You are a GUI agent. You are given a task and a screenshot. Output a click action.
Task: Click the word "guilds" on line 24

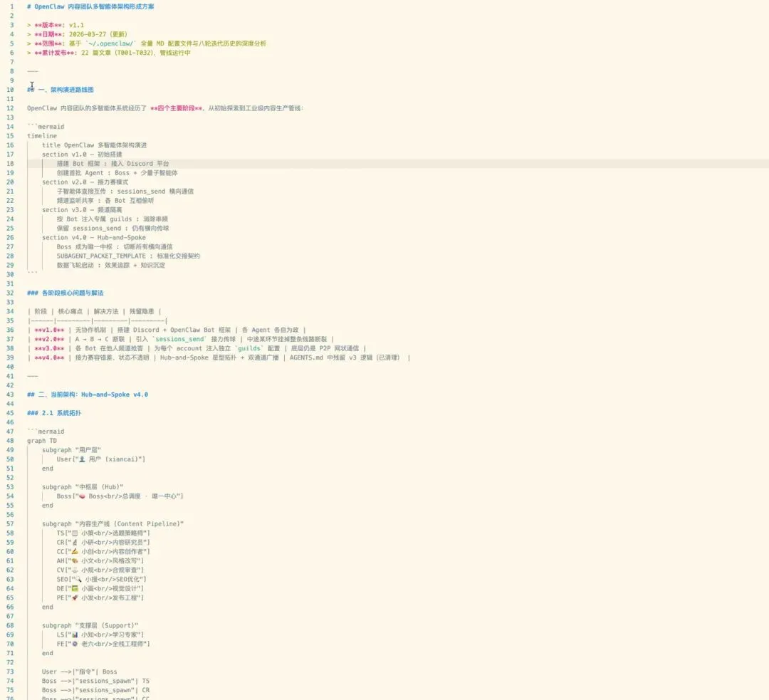[x=120, y=219]
